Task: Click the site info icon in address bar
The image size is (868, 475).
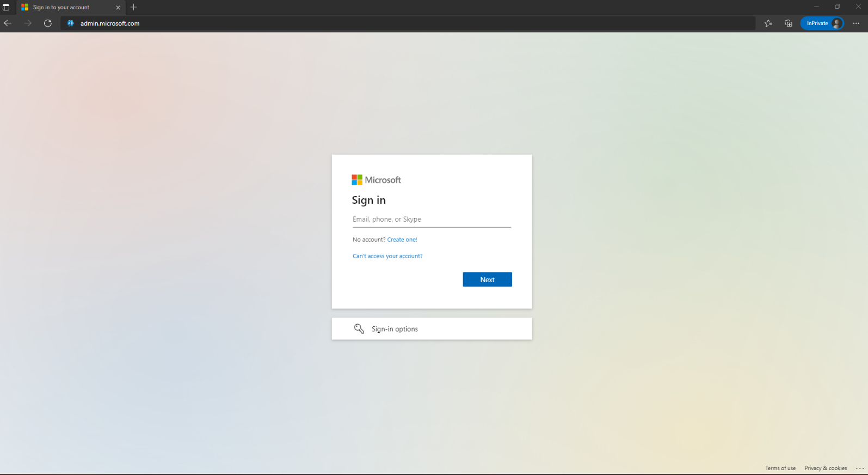Action: click(70, 23)
